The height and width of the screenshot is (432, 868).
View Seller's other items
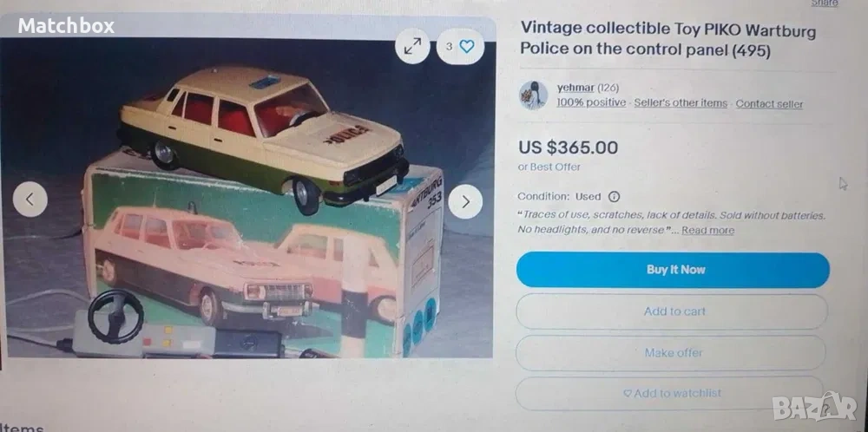click(x=681, y=103)
